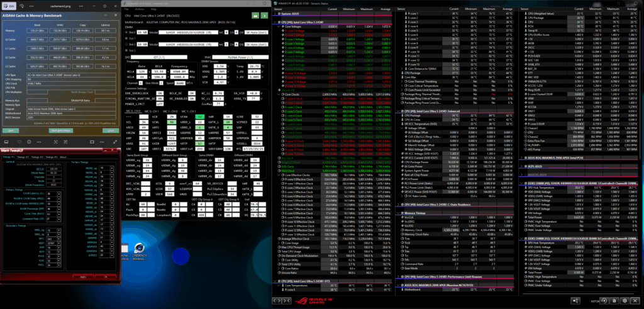Open the image info icon in Photos
Viewport: 644px width, 309px height.
point(29,142)
